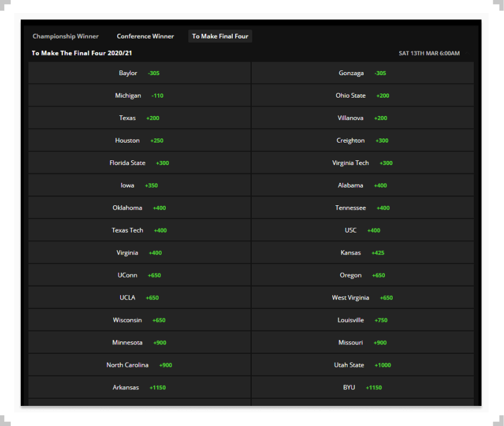Screen dimensions: 504x426
Task: Click the 'To Make The Final Four 2020/21' heading
Action: click(x=82, y=53)
